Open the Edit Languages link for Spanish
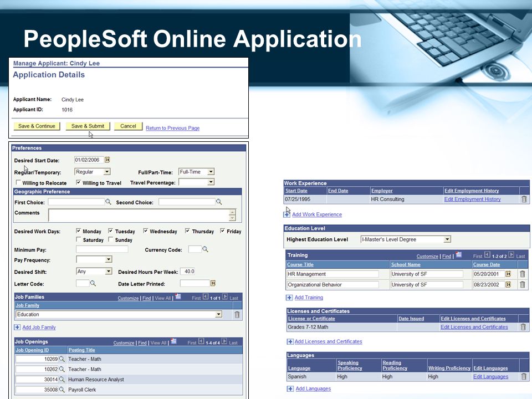The width and height of the screenshot is (532, 399). [490, 377]
